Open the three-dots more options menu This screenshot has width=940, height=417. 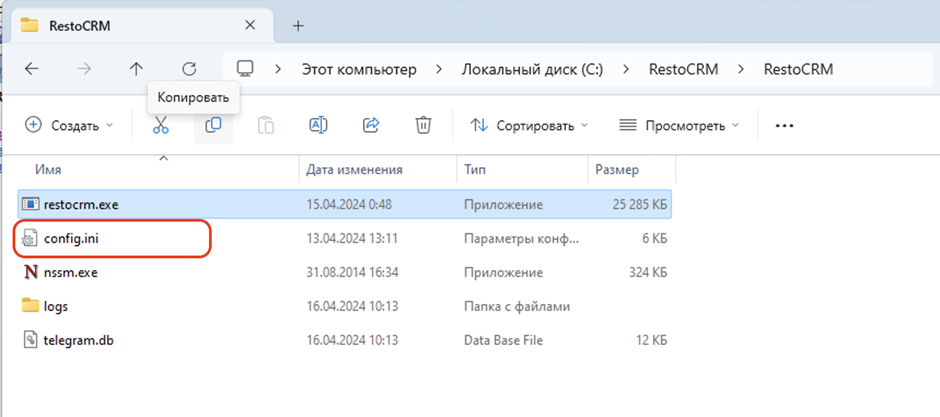784,125
